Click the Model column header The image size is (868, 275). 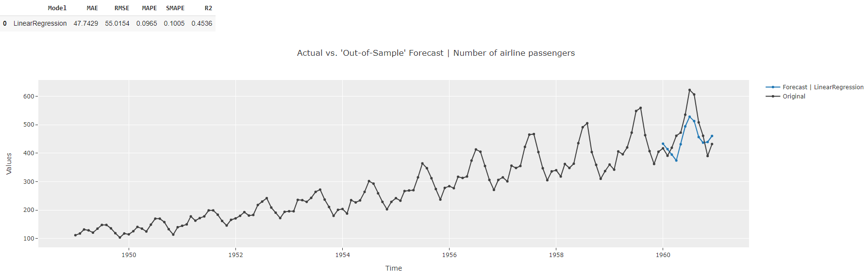point(57,8)
